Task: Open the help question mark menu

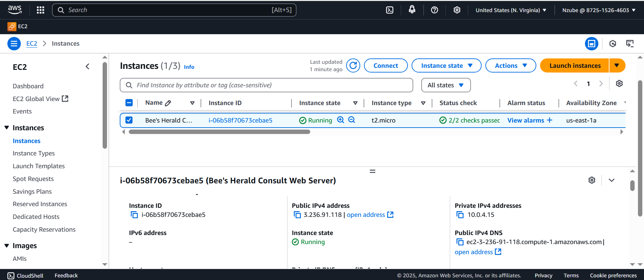Action: point(434,10)
